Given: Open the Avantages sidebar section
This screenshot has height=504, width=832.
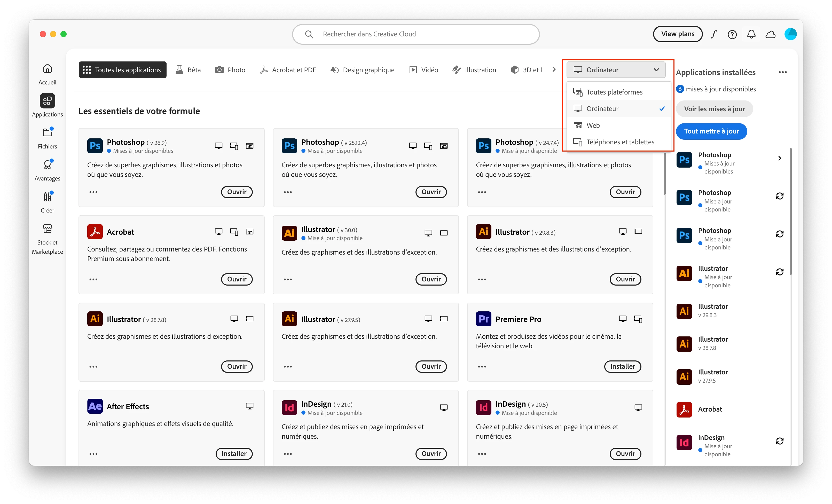Looking at the screenshot, I should pyautogui.click(x=47, y=170).
